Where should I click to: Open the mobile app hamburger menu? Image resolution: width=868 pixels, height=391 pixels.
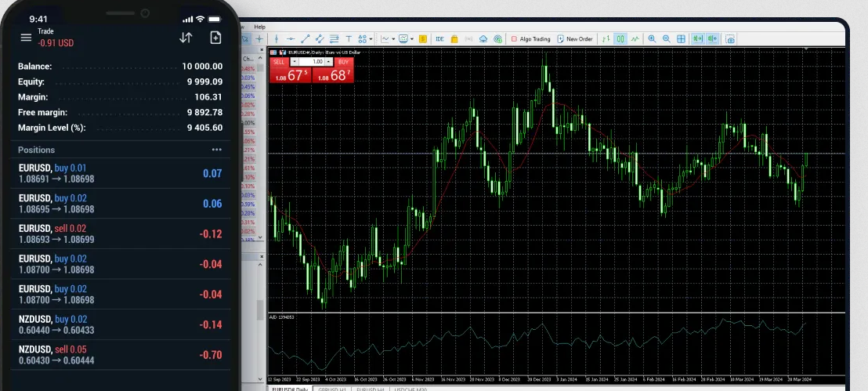tap(26, 37)
